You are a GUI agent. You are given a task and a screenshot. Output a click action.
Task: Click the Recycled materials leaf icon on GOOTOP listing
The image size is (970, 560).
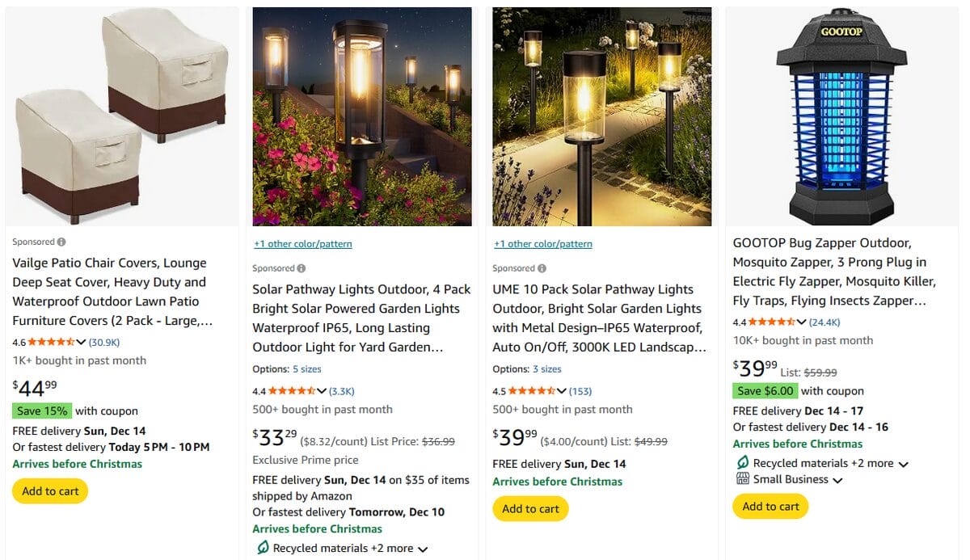(x=743, y=462)
